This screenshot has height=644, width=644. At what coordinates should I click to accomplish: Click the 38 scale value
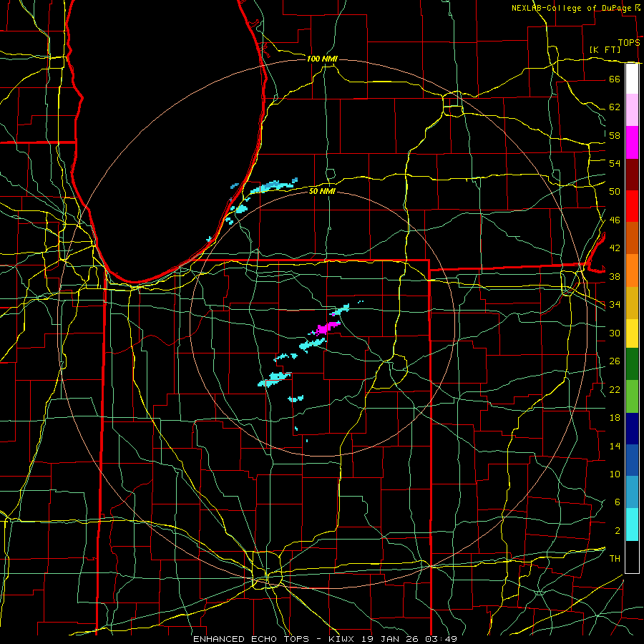point(615,276)
